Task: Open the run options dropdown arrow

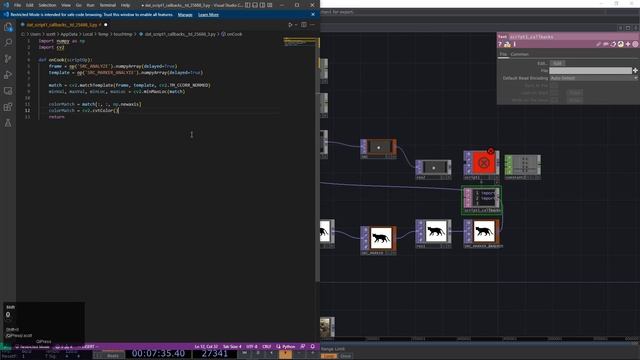Action: [x=296, y=25]
